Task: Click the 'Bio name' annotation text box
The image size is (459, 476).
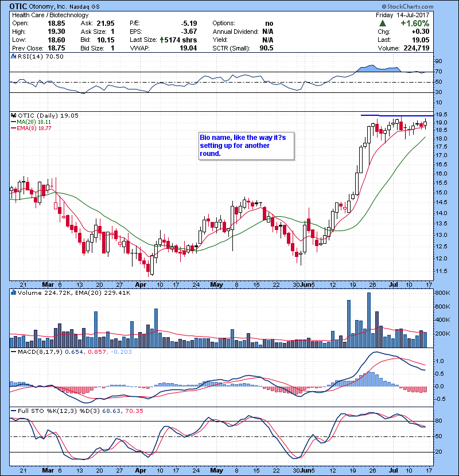Action: tap(246, 146)
